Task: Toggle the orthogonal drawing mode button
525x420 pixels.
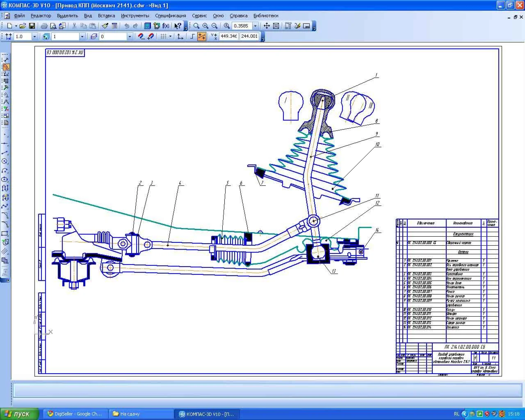Action: [192, 37]
